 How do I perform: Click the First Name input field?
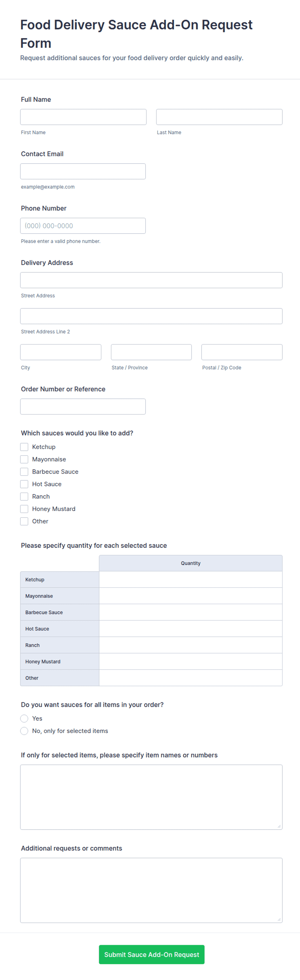point(83,117)
